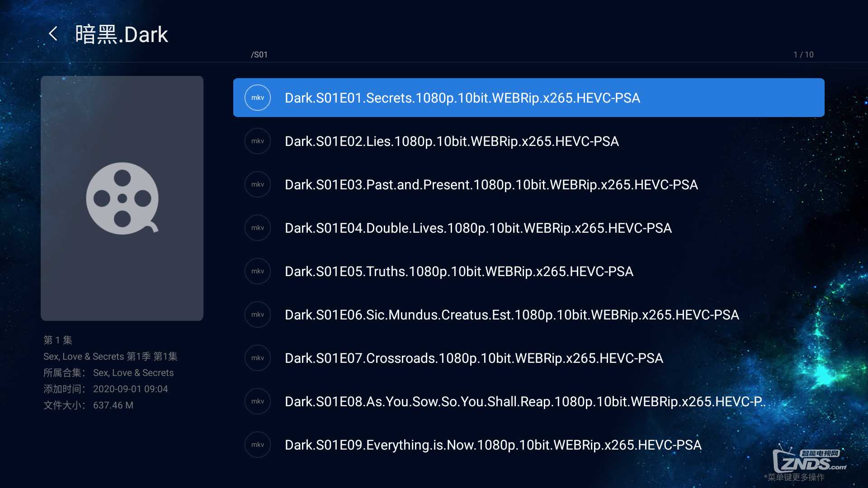Click the mkv icon for S01E08 As.You.Sow

[x=258, y=401]
